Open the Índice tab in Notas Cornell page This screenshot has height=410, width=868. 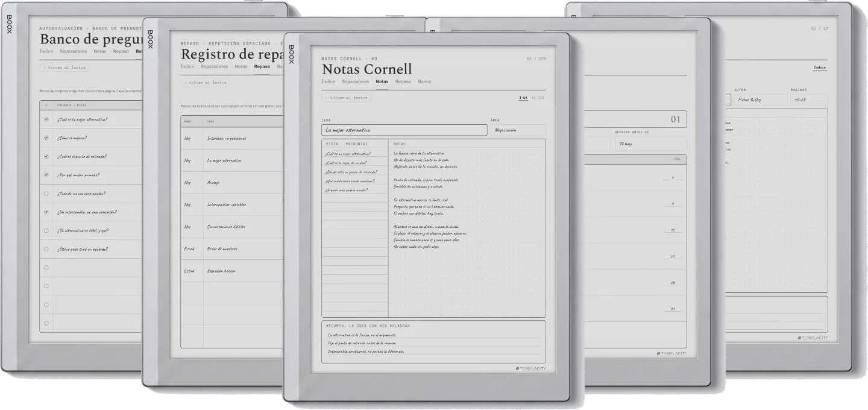pyautogui.click(x=329, y=81)
